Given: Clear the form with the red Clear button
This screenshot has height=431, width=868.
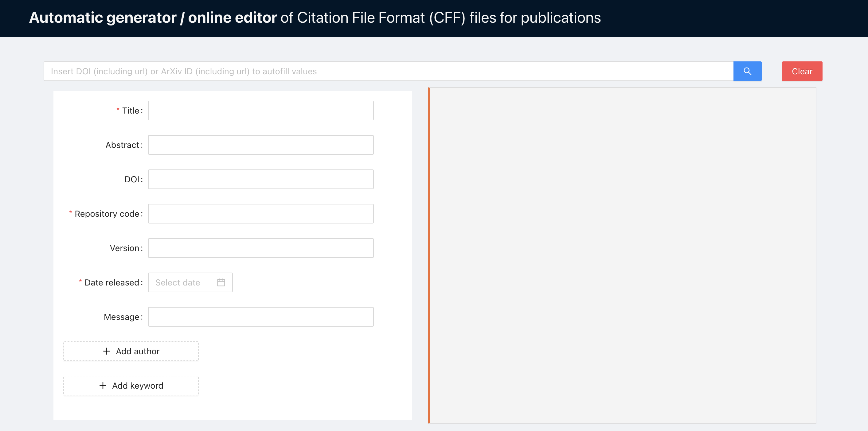Looking at the screenshot, I should (802, 71).
